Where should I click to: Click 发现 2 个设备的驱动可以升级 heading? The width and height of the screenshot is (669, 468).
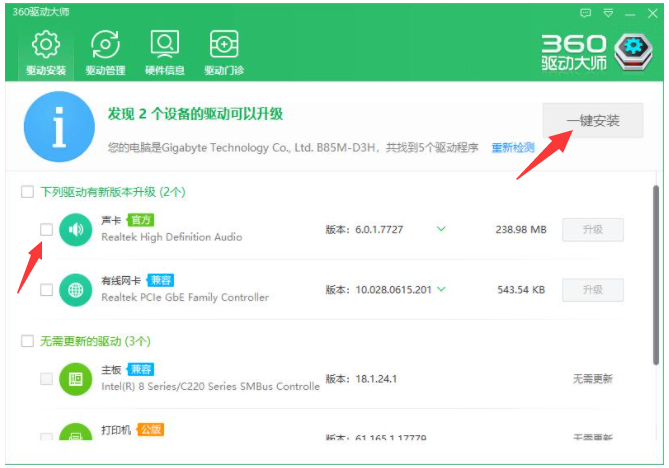[195, 114]
